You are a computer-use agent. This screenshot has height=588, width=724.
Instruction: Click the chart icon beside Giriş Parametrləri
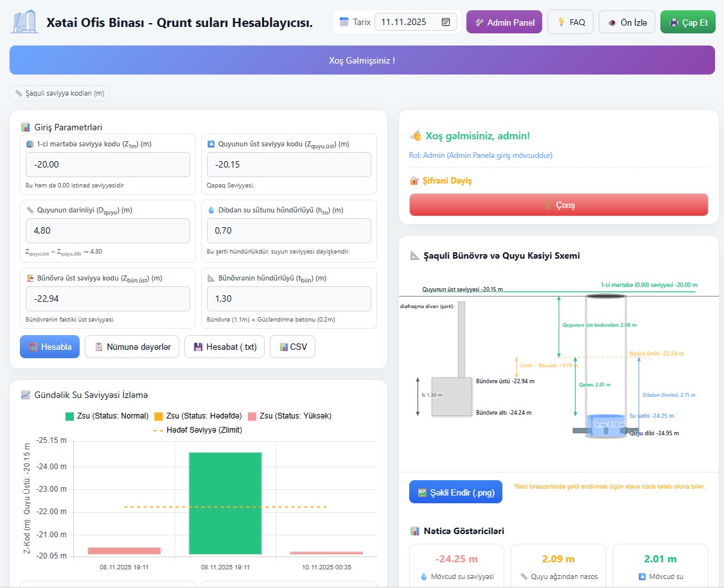[26, 127]
